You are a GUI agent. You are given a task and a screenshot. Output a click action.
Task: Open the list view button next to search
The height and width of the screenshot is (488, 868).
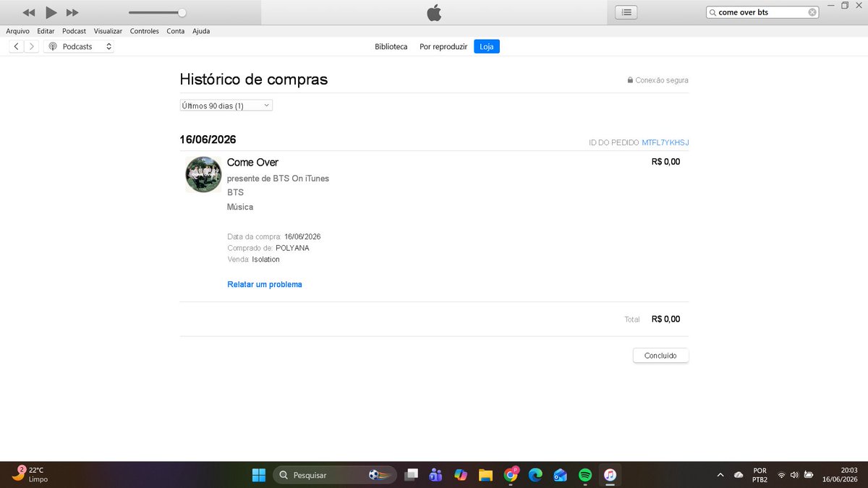(x=626, y=12)
